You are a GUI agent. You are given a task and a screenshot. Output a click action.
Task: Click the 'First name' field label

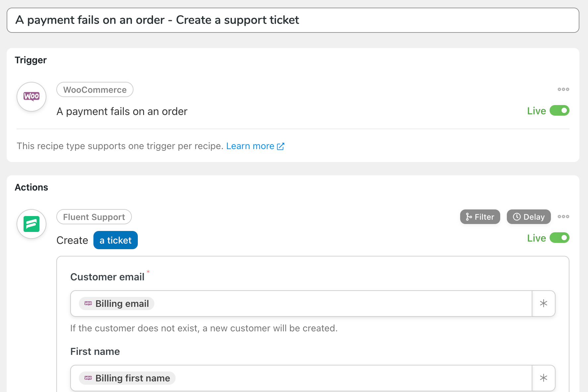[95, 352]
